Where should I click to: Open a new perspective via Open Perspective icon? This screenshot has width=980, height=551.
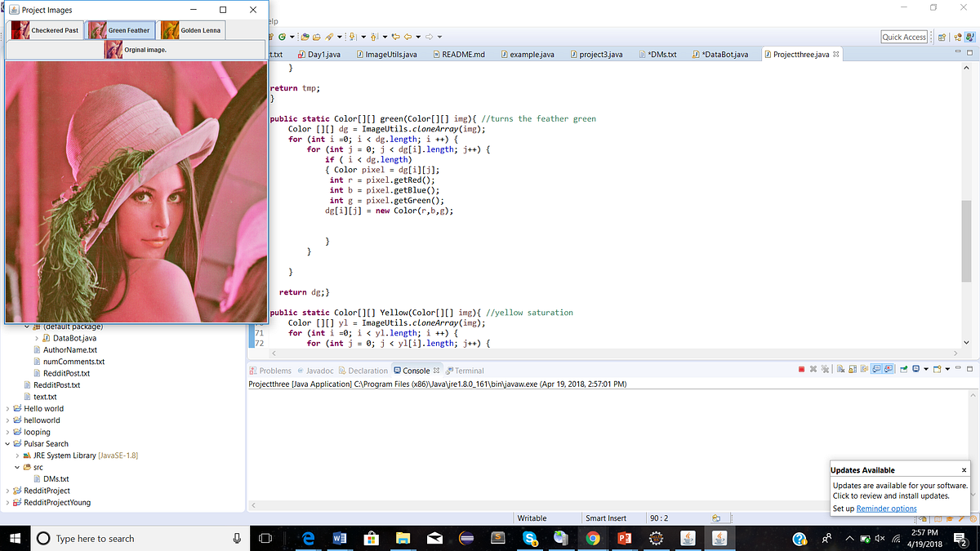942,37
